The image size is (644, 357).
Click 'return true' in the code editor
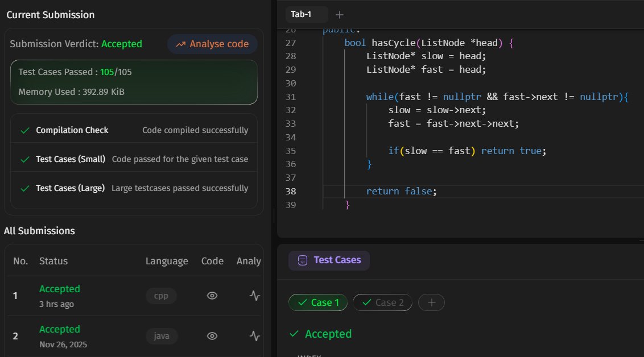(511, 151)
